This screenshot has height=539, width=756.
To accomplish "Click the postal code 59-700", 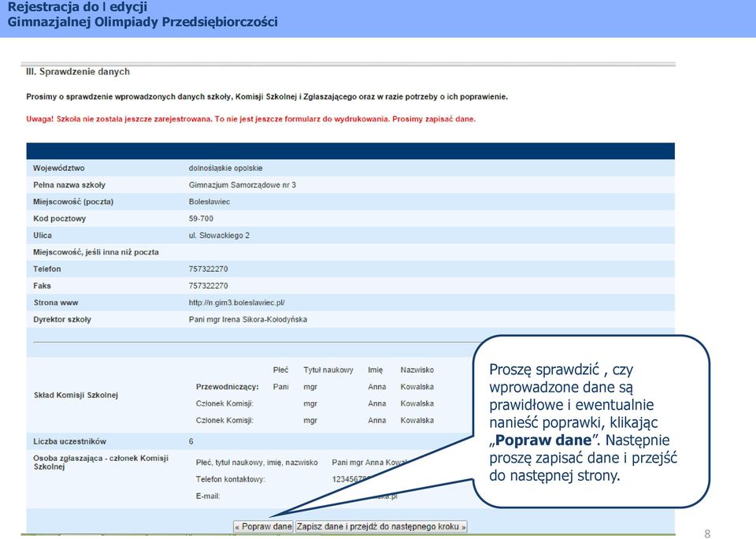I will pos(201,218).
